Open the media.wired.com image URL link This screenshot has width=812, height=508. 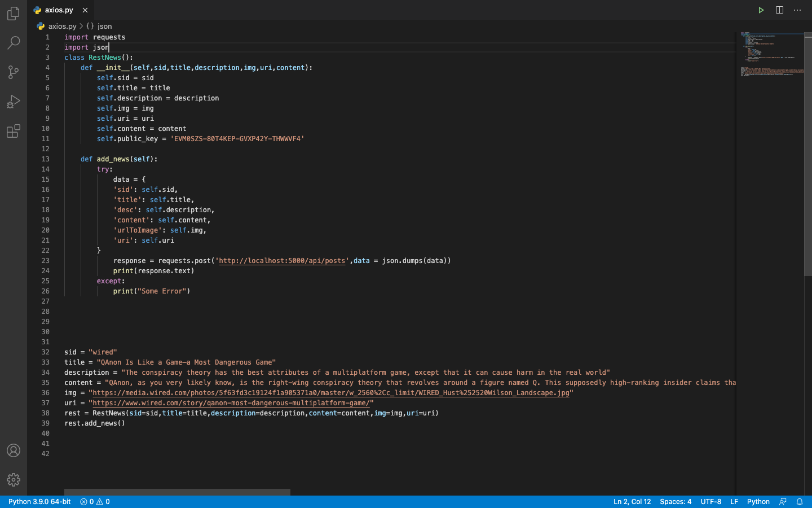[x=330, y=393]
